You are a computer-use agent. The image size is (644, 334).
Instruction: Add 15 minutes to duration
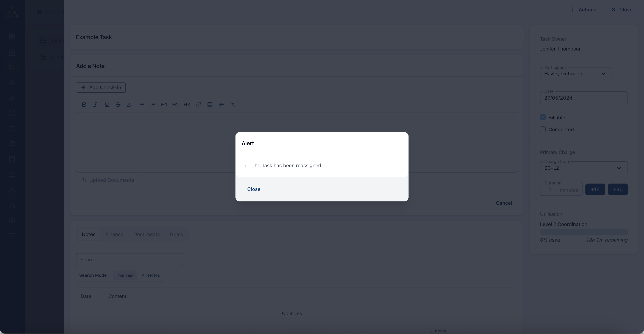click(x=595, y=190)
